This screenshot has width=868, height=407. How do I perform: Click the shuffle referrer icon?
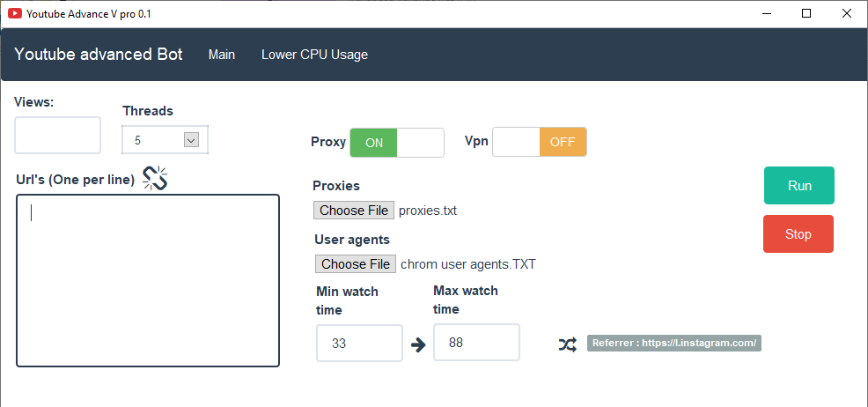567,344
